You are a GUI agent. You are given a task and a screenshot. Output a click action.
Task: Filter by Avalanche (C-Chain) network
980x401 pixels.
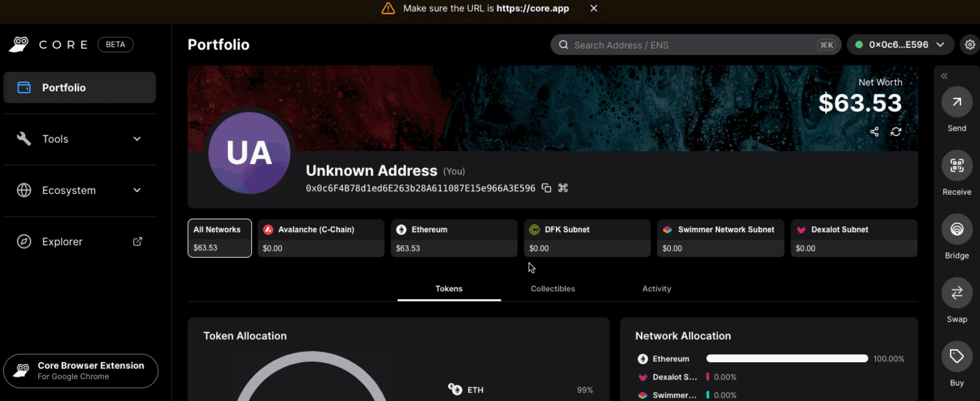coord(320,238)
